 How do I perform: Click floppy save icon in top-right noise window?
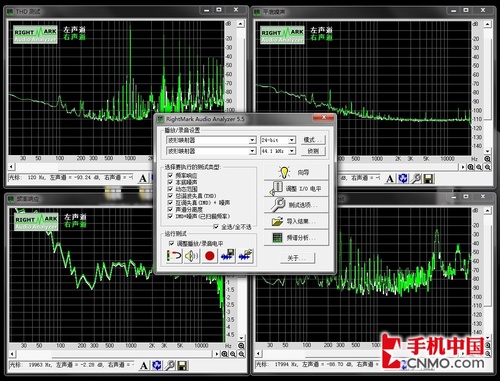click(429, 179)
